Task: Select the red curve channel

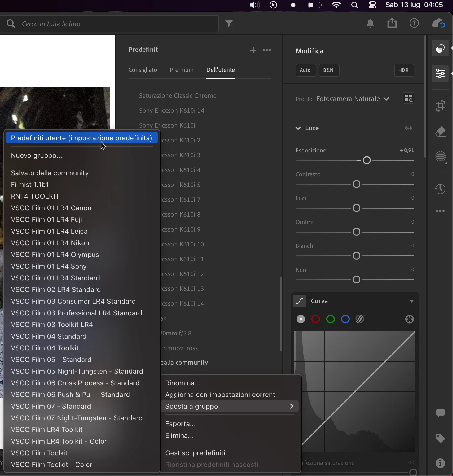Action: (316, 319)
